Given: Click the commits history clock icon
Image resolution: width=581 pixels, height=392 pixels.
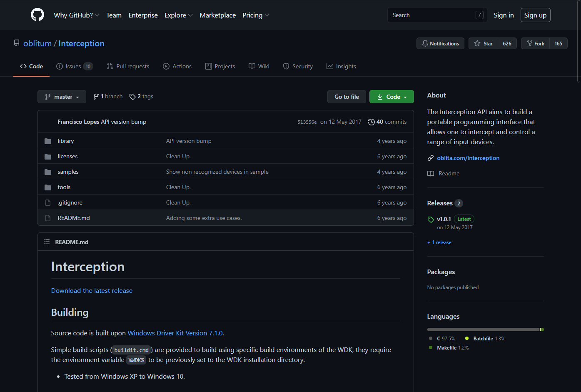Looking at the screenshot, I should 371,122.
